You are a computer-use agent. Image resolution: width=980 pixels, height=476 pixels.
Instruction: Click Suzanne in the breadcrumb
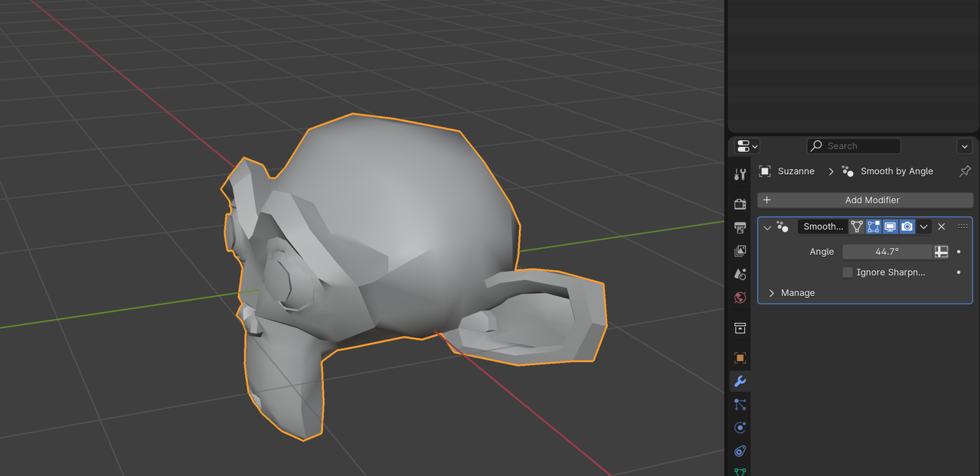(x=796, y=171)
